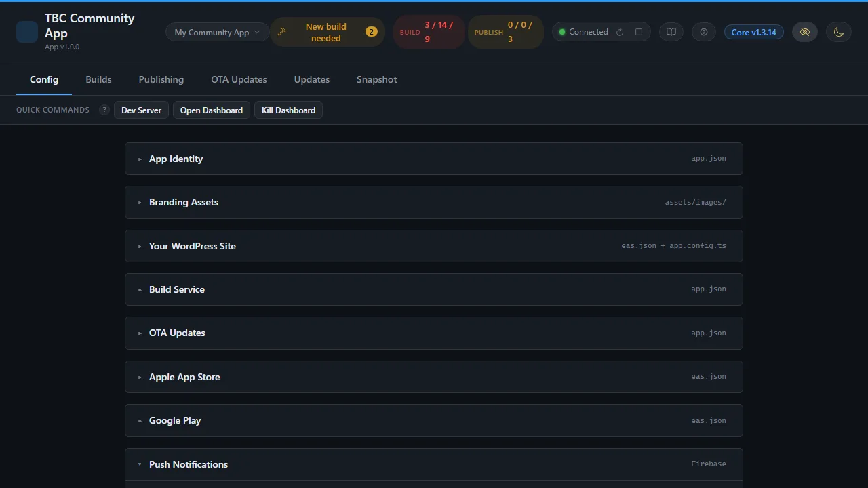Click the Quick Commands help question mark
The height and width of the screenshot is (488, 868).
point(104,110)
